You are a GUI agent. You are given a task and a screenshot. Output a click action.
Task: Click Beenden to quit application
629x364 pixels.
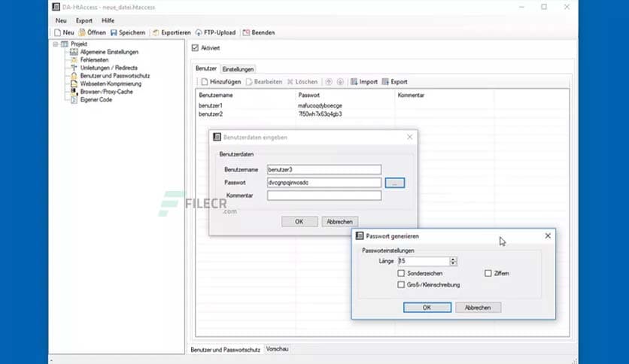tap(259, 32)
